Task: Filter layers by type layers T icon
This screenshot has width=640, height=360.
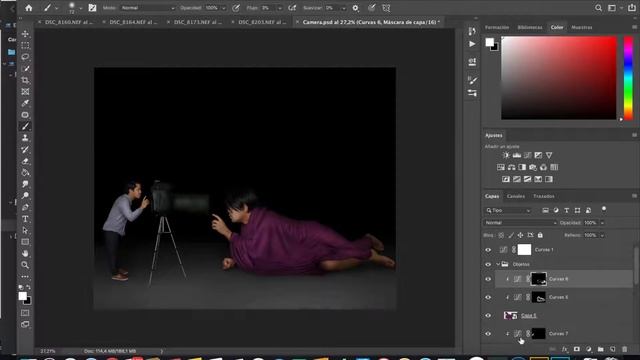Action: point(567,211)
